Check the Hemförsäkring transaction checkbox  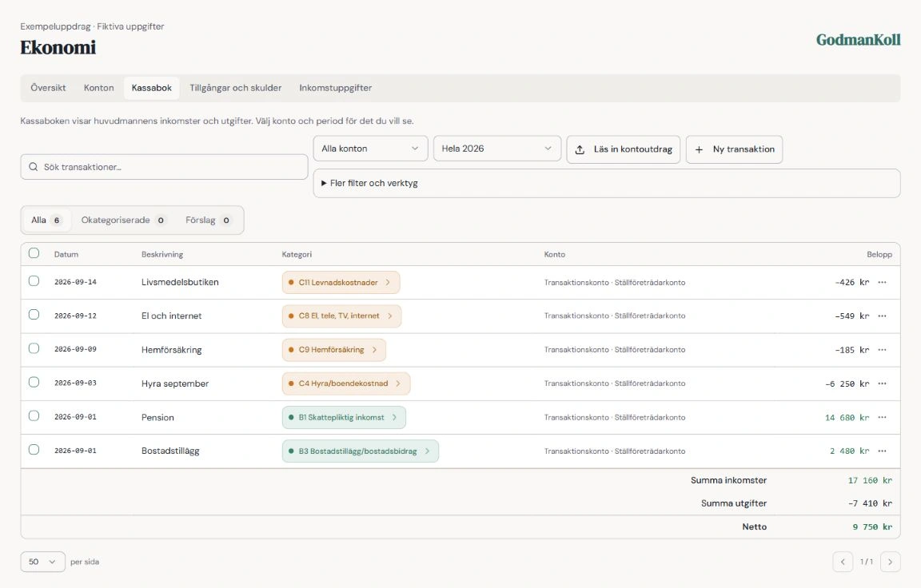tap(34, 348)
